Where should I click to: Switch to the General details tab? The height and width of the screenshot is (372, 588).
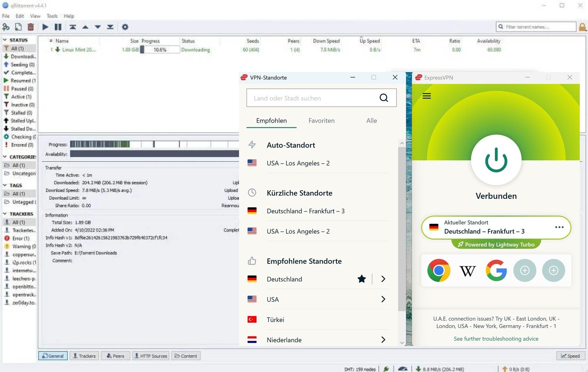53,356
